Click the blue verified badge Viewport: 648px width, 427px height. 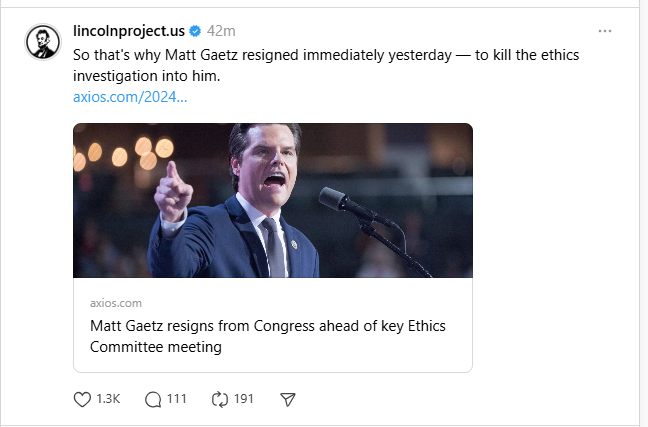[194, 31]
